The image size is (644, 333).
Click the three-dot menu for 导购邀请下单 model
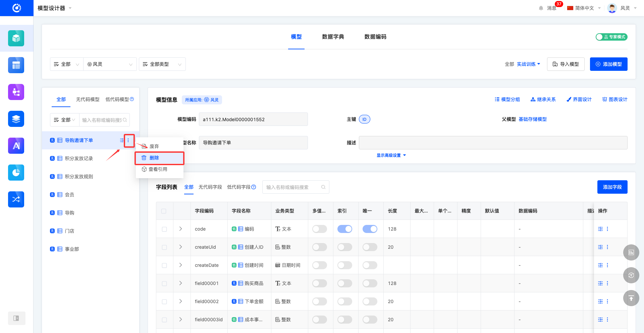coord(128,140)
